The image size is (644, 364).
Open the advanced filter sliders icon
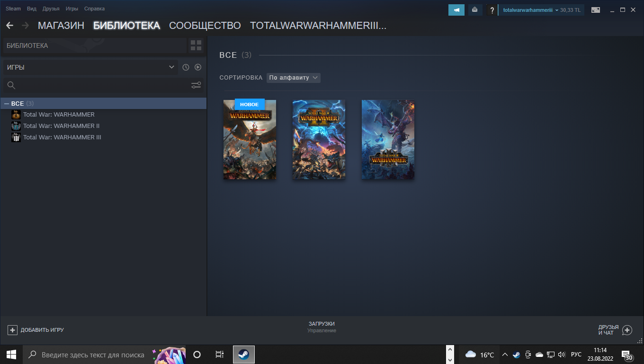tap(196, 85)
